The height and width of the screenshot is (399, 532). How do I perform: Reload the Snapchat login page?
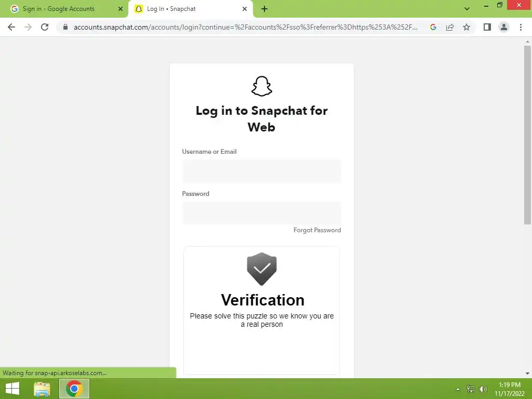45,27
